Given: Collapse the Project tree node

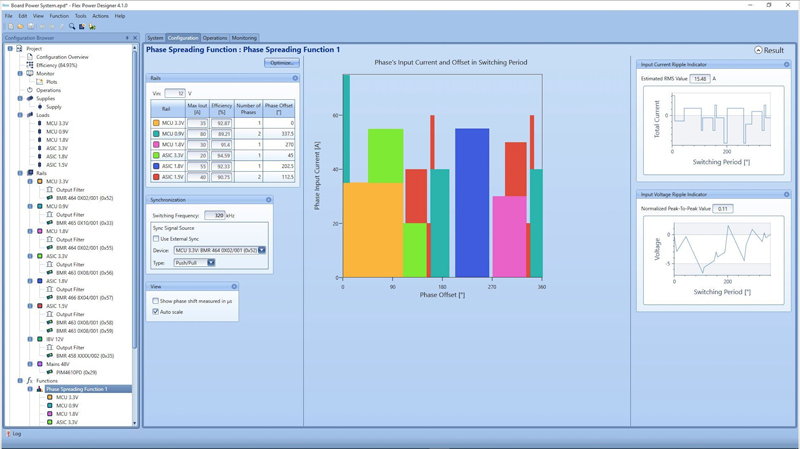Looking at the screenshot, I should pos(10,49).
